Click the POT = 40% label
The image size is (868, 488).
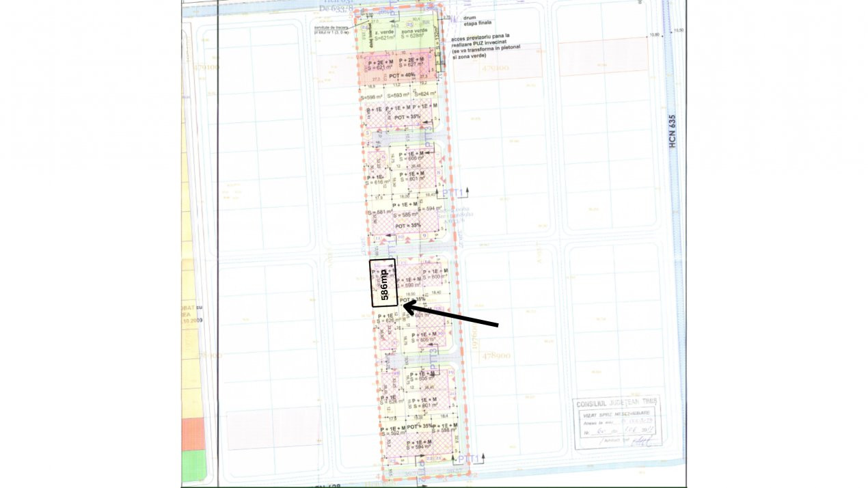401,75
